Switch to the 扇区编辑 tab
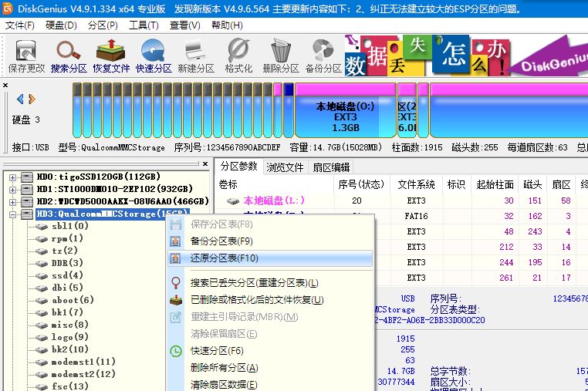 point(331,167)
